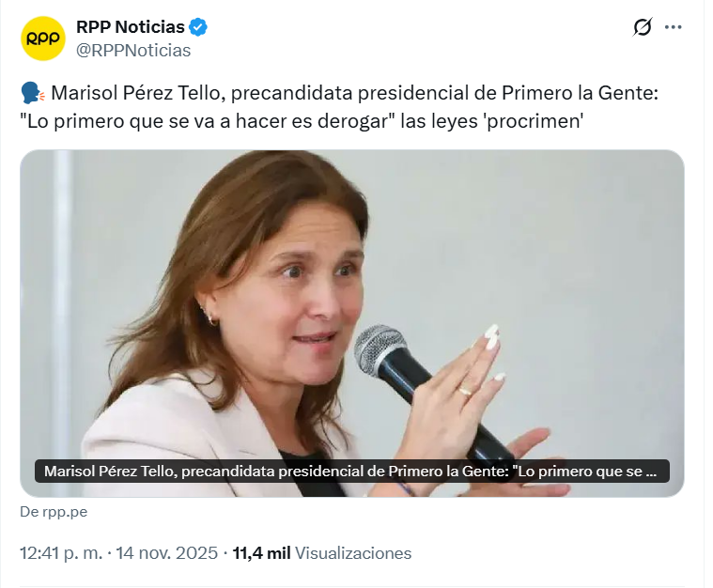Open the Marisol Pérez Tello article photo

[352, 323]
